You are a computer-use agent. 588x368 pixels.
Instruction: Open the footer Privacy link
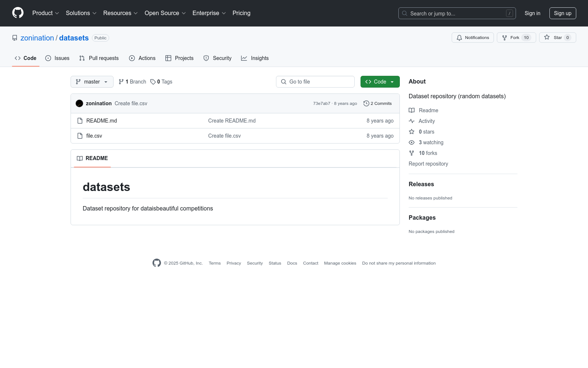234,263
